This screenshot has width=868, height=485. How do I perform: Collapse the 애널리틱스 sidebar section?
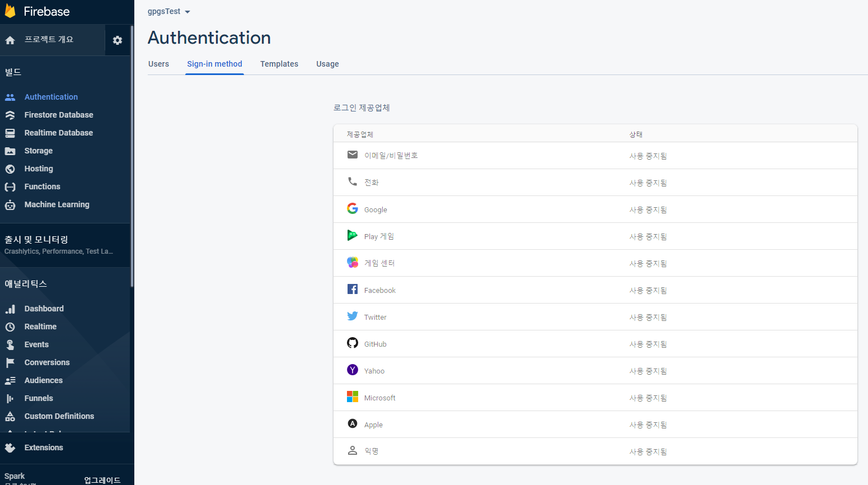point(26,284)
